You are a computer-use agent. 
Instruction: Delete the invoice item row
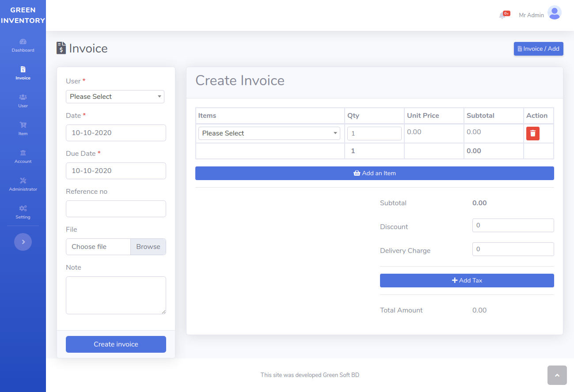click(532, 133)
